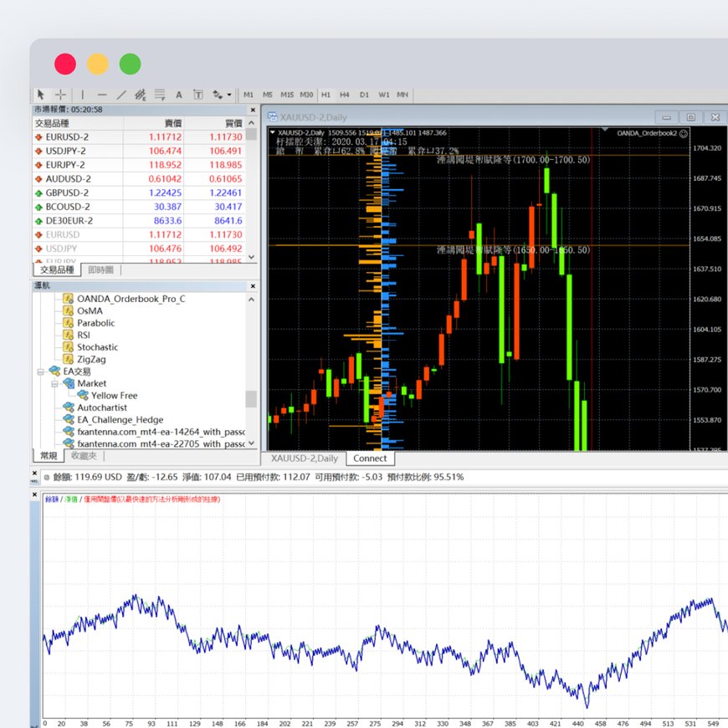
Task: Select GBPUSD-2 in the market watch list
Action: click(67, 192)
